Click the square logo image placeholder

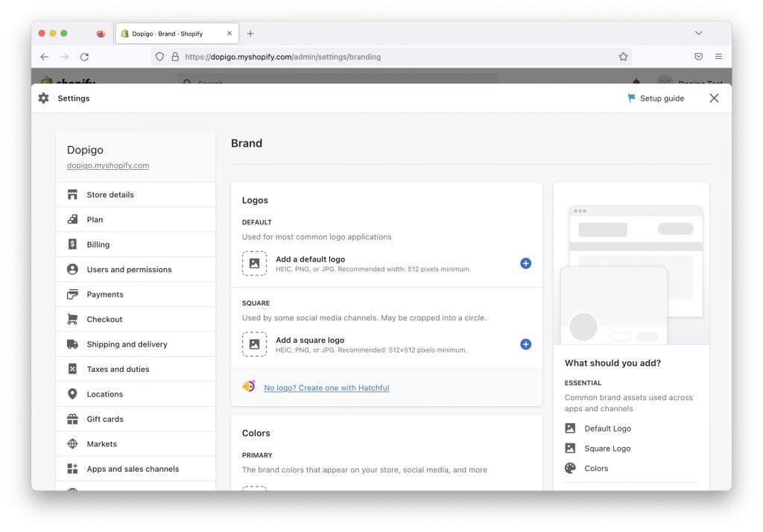255,344
